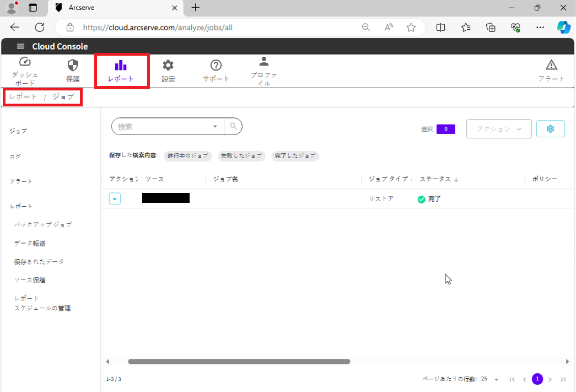This screenshot has width=576, height=392.
Task: Expand the row action dropdown arrow
Action: click(115, 198)
